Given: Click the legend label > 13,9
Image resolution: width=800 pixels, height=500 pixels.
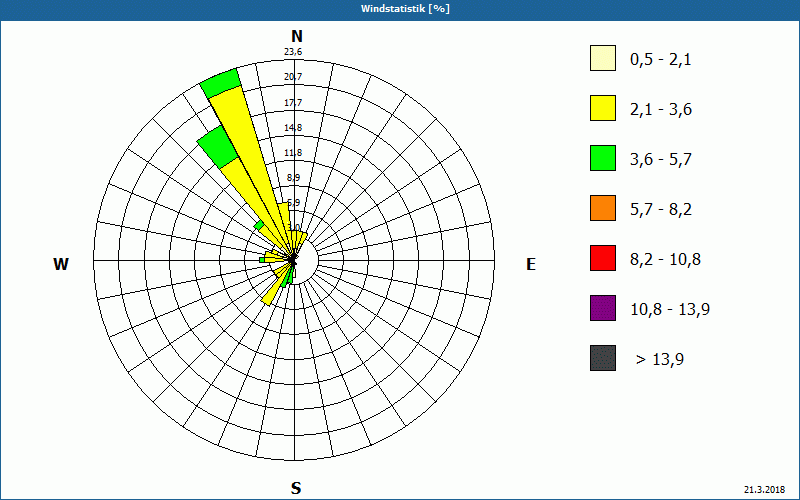Looking at the screenshot, I should [660, 360].
